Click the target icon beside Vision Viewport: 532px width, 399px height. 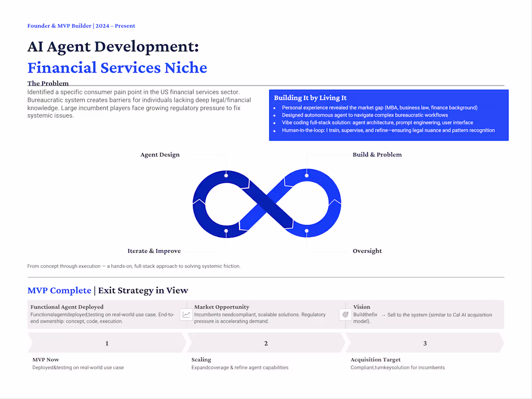coord(345,314)
